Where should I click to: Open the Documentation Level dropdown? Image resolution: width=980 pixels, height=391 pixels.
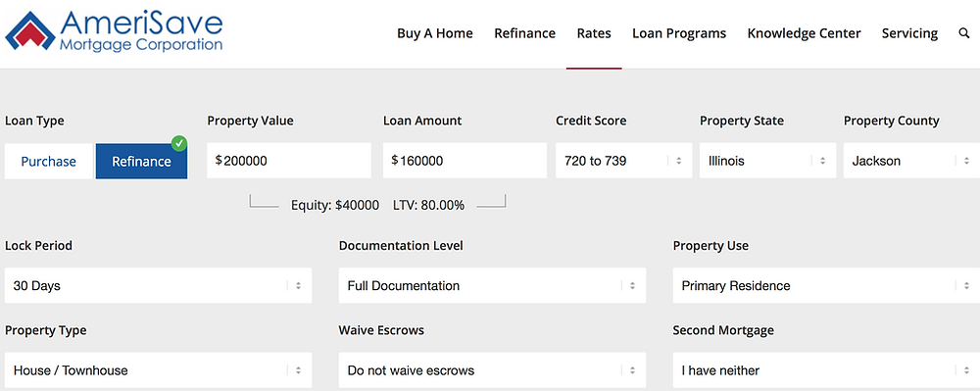click(493, 285)
